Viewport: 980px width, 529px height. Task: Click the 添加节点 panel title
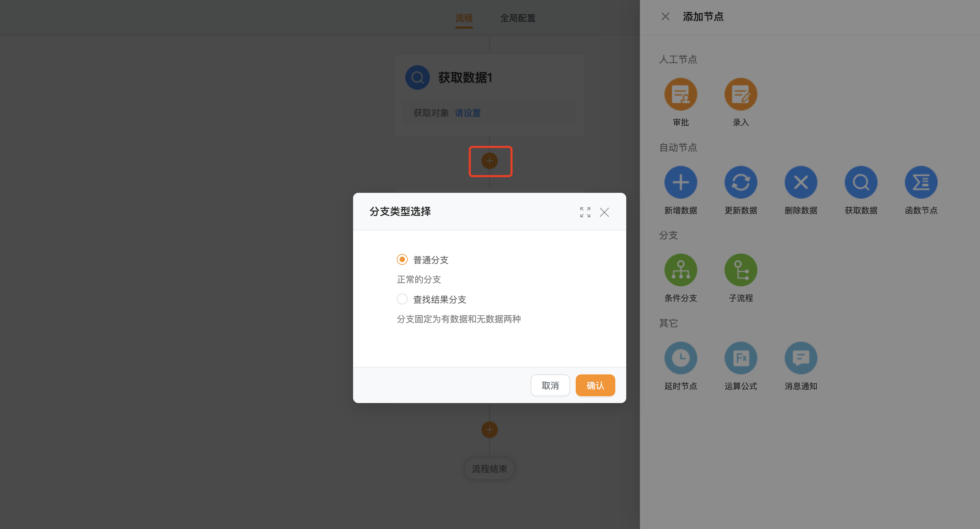tap(703, 16)
